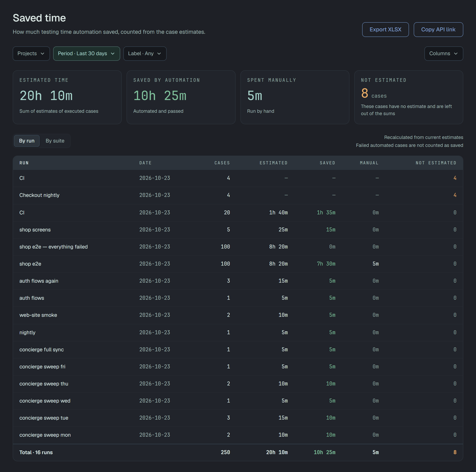Screen dimensions: 476x472
Task: Click the CASES column header
Action: coord(222,163)
